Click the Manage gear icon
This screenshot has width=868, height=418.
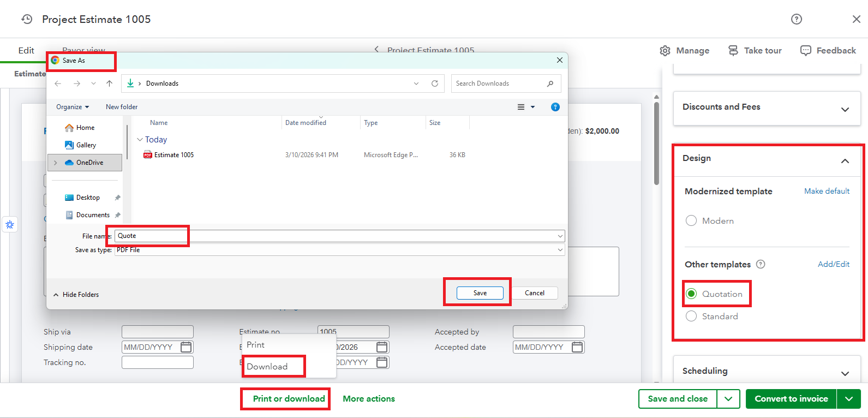coord(665,51)
